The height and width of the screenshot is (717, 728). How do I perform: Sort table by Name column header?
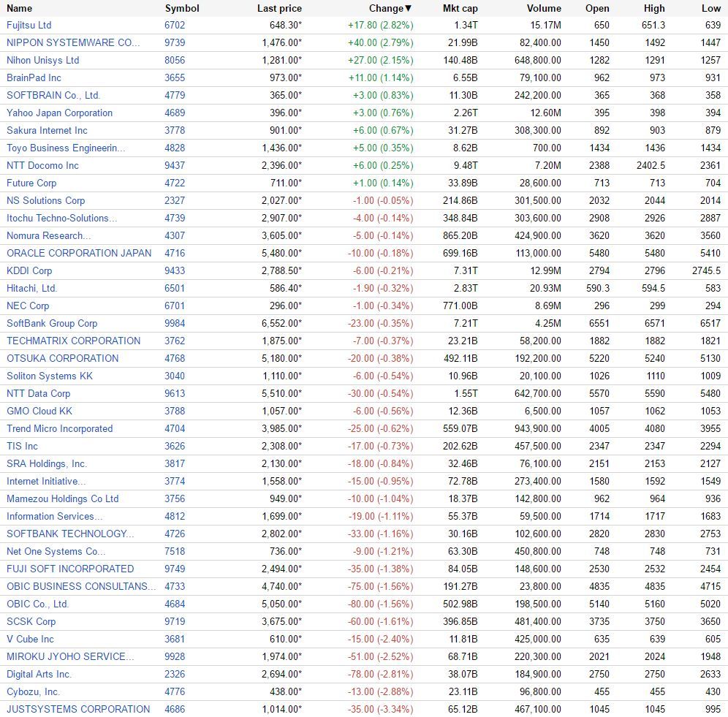[x=20, y=8]
